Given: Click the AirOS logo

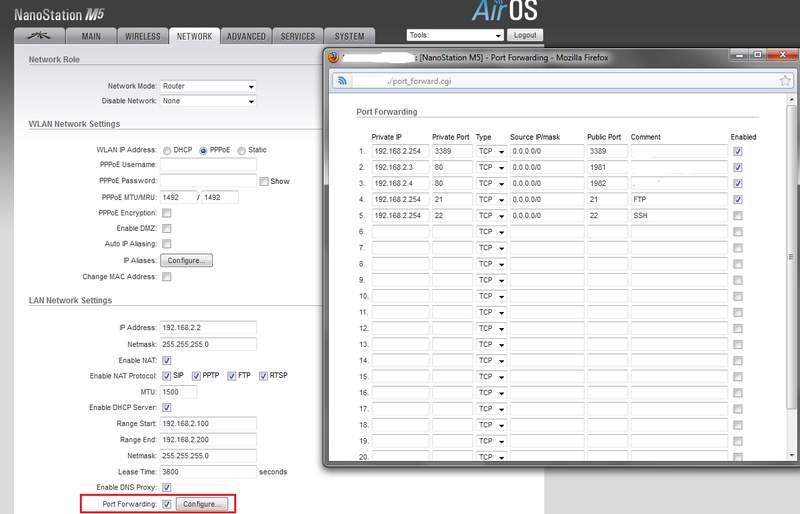Looking at the screenshot, I should [504, 11].
